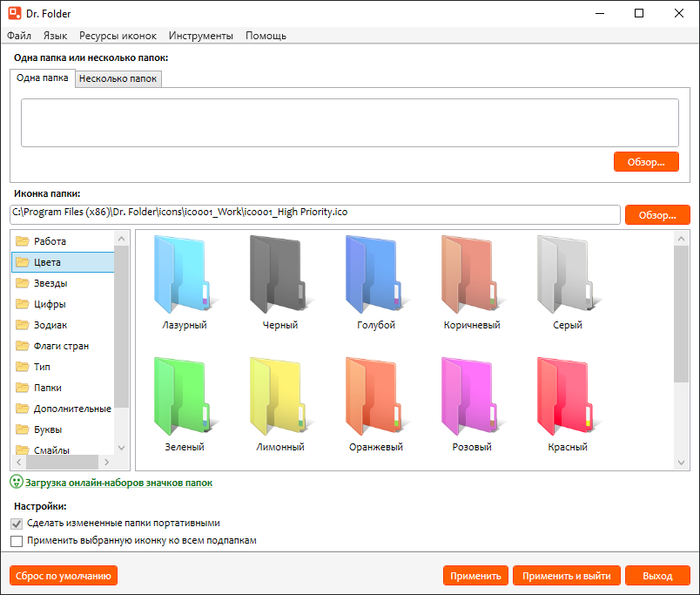Pick the Лимонный (lemon) folder icon
This screenshot has width=700, height=595.
(x=279, y=397)
